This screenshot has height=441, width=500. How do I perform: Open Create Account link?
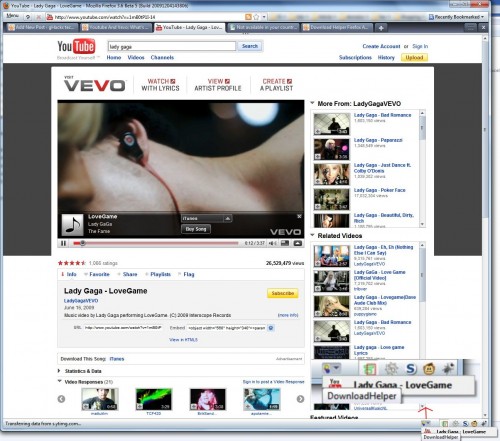click(x=381, y=46)
